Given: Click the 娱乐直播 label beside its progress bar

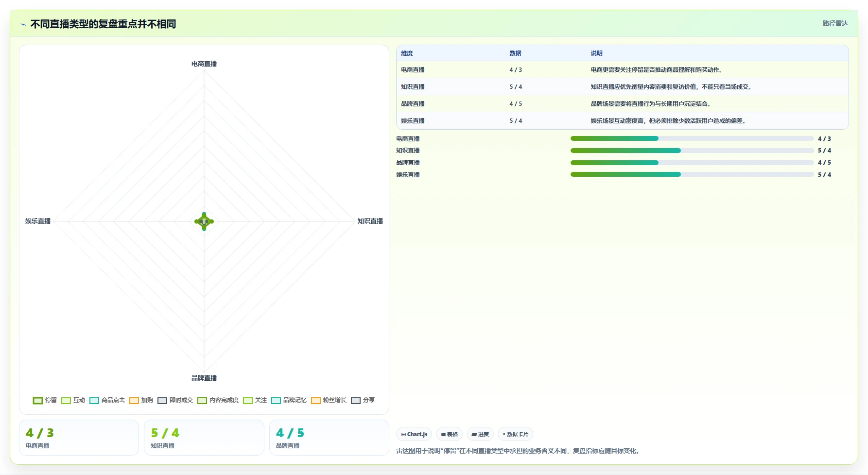Looking at the screenshot, I should pos(408,175).
